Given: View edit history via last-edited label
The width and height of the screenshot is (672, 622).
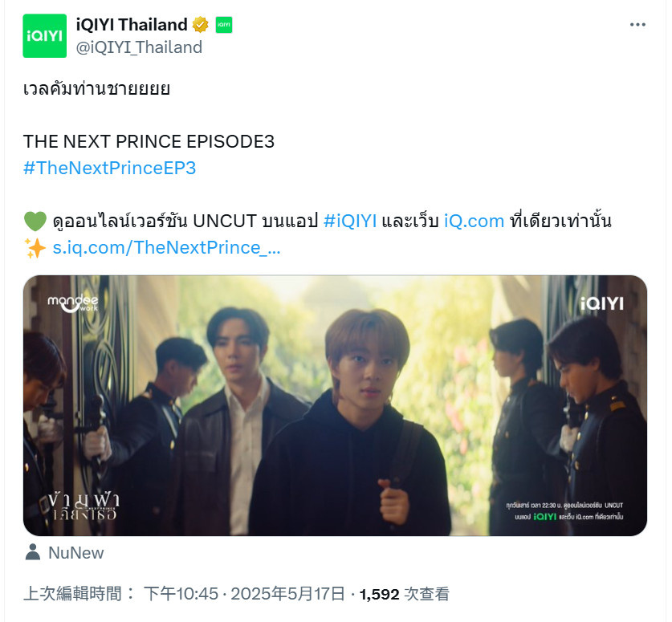Looking at the screenshot, I should (79, 594).
